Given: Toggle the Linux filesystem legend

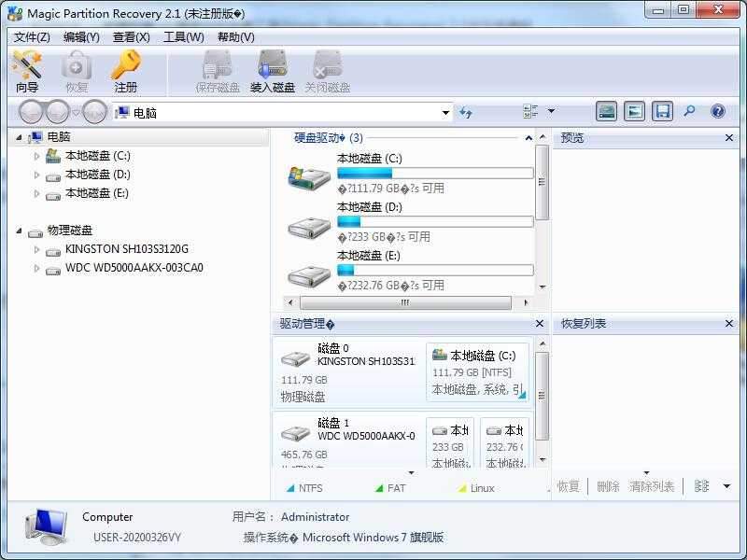Looking at the screenshot, I should click(x=481, y=487).
